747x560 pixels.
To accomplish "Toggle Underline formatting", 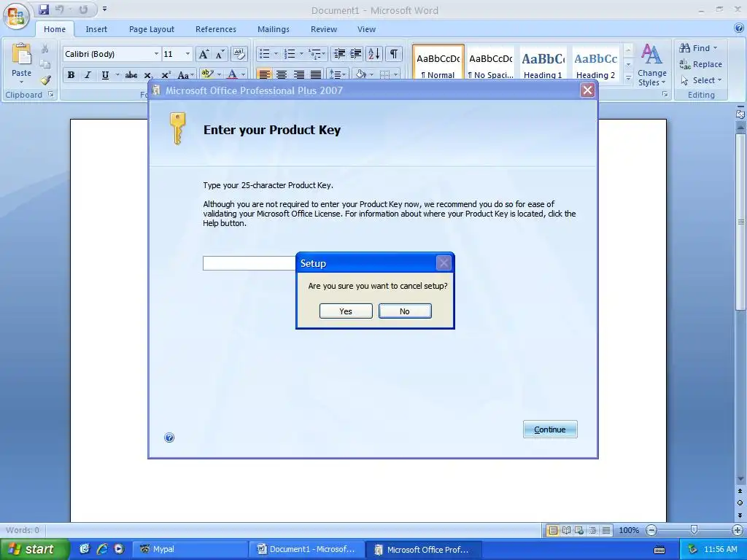I will click(x=105, y=75).
